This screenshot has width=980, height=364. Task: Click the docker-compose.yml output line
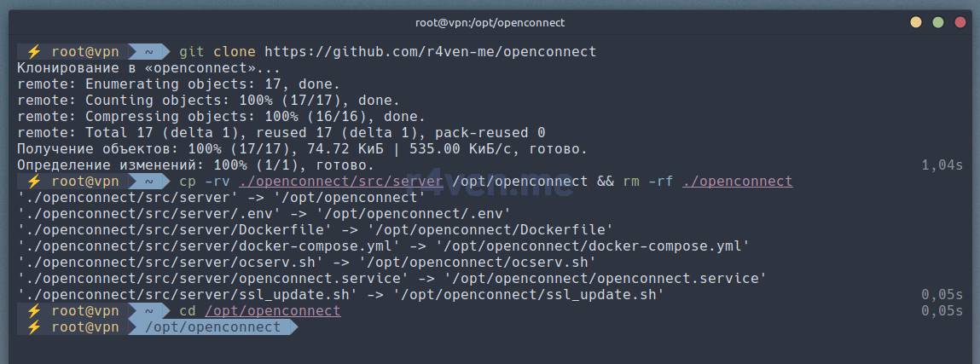[x=383, y=246]
